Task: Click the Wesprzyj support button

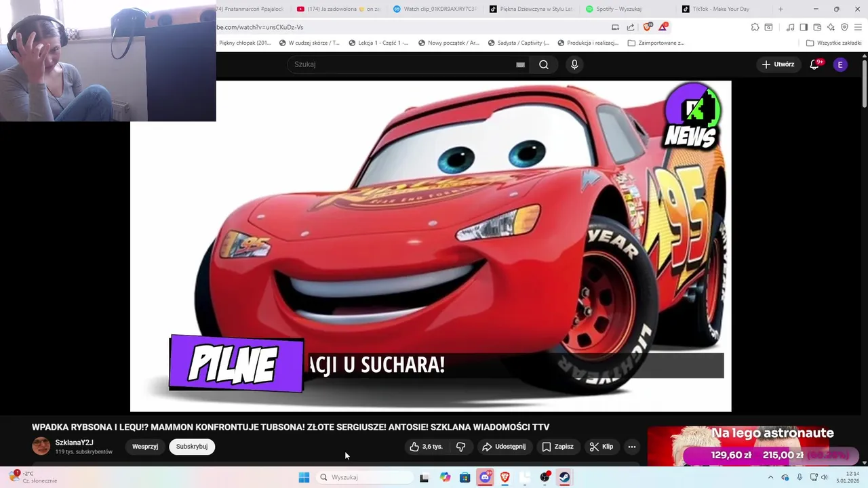Action: pos(145,447)
